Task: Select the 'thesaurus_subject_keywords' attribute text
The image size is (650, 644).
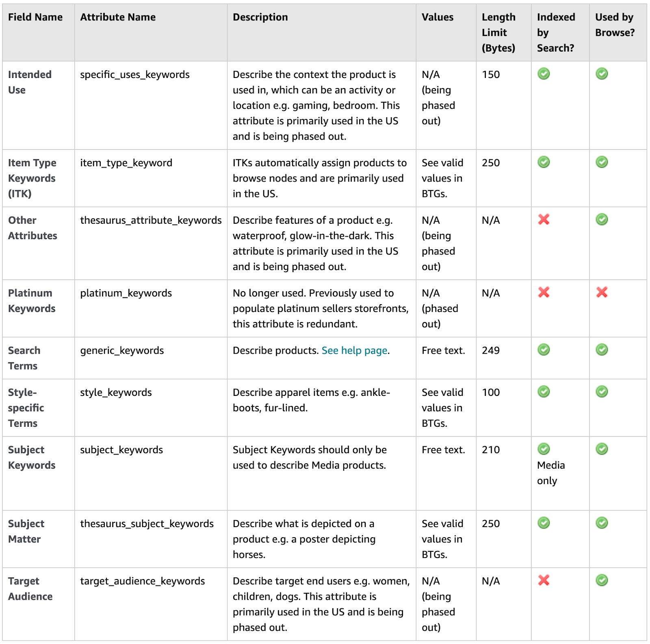Action: click(x=147, y=524)
